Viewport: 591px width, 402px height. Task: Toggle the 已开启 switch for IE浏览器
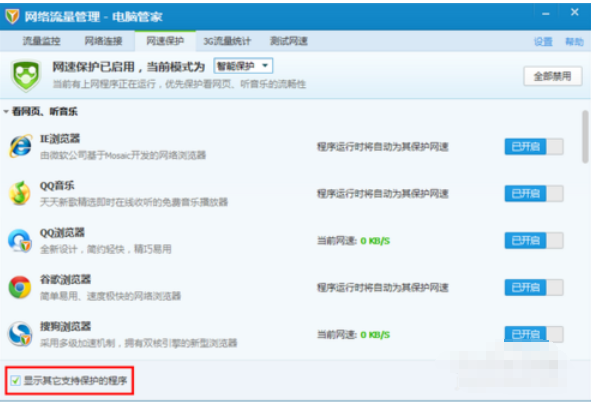534,147
